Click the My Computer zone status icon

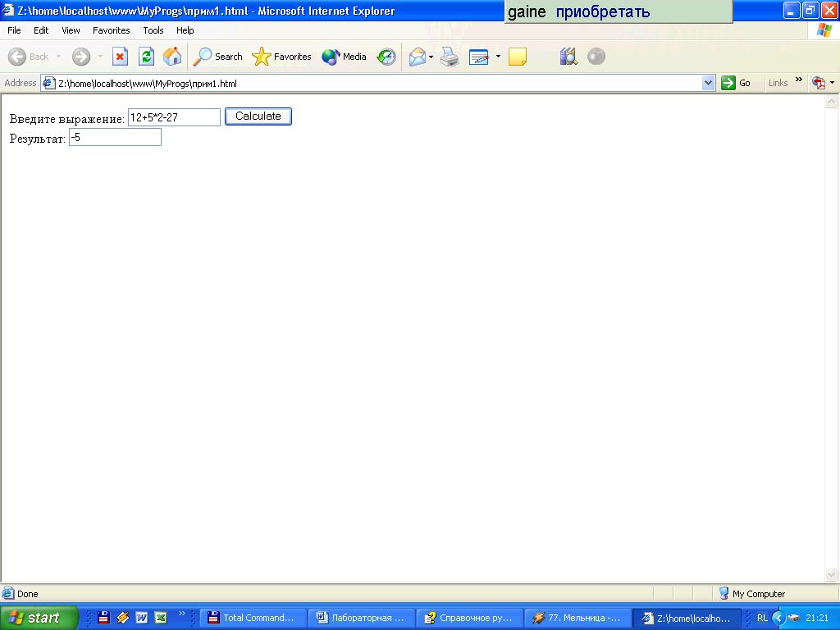(x=724, y=593)
